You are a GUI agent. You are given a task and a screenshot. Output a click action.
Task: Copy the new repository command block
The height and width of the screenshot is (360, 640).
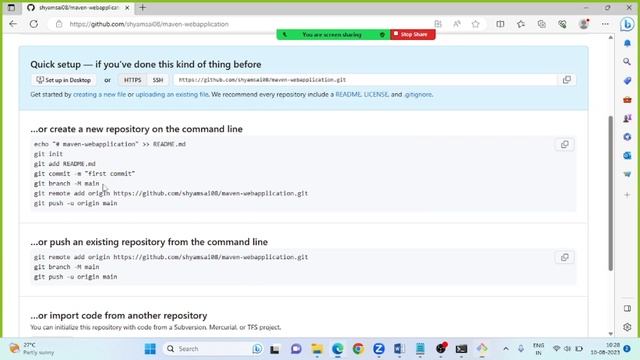564,144
